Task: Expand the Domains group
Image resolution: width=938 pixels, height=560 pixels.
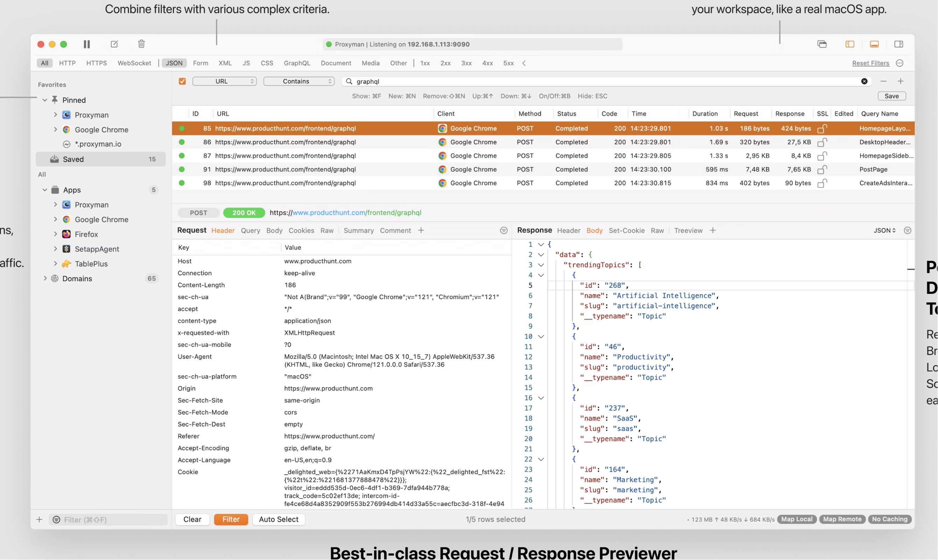Action: (x=45, y=279)
